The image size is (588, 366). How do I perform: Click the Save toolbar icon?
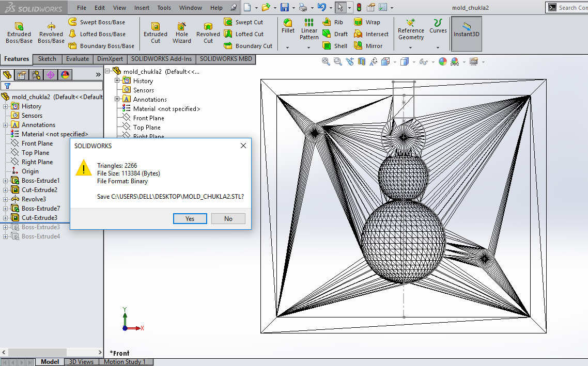tap(285, 8)
